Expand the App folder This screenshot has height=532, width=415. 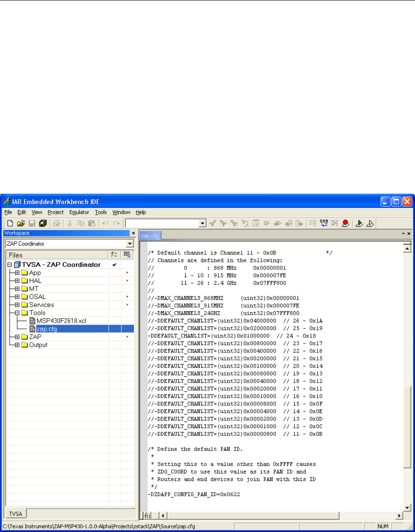coord(17,273)
